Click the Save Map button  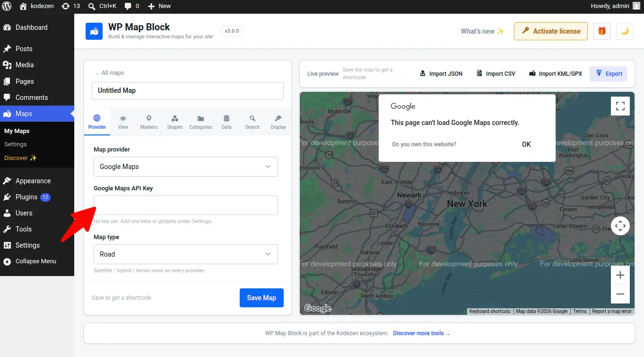coord(261,298)
